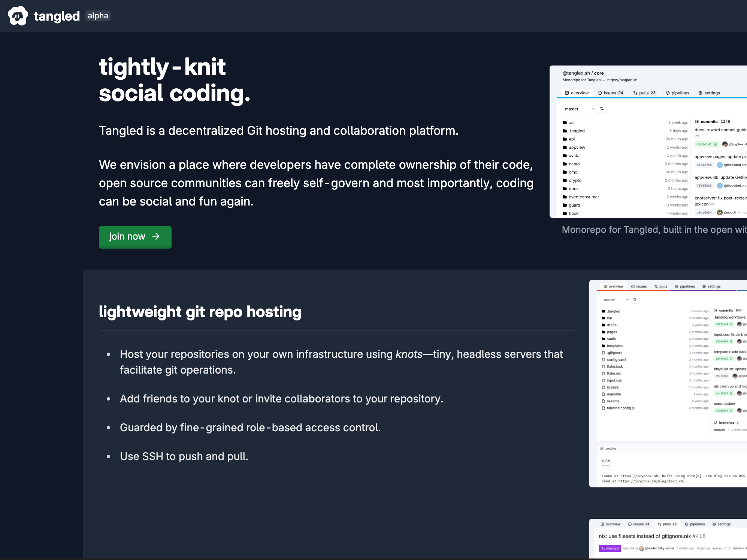The height and width of the screenshot is (560, 747).
Task: Click the italic word 'knots' in first bullet
Action: (409, 354)
